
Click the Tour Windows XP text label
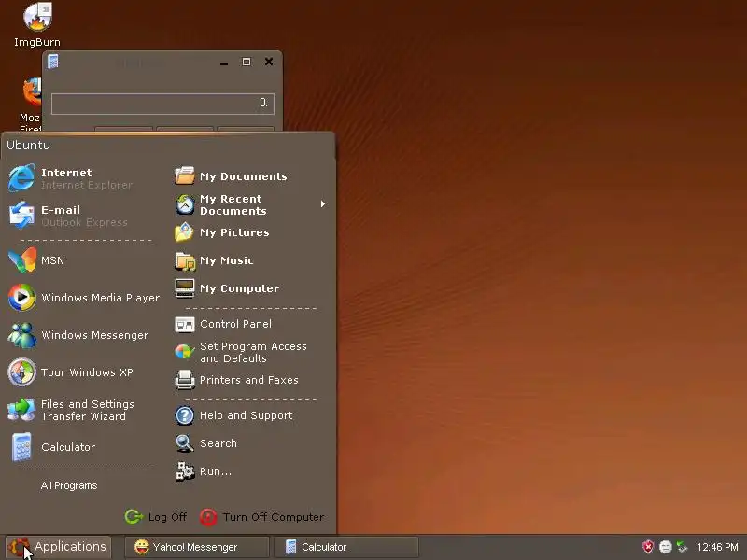(x=87, y=371)
